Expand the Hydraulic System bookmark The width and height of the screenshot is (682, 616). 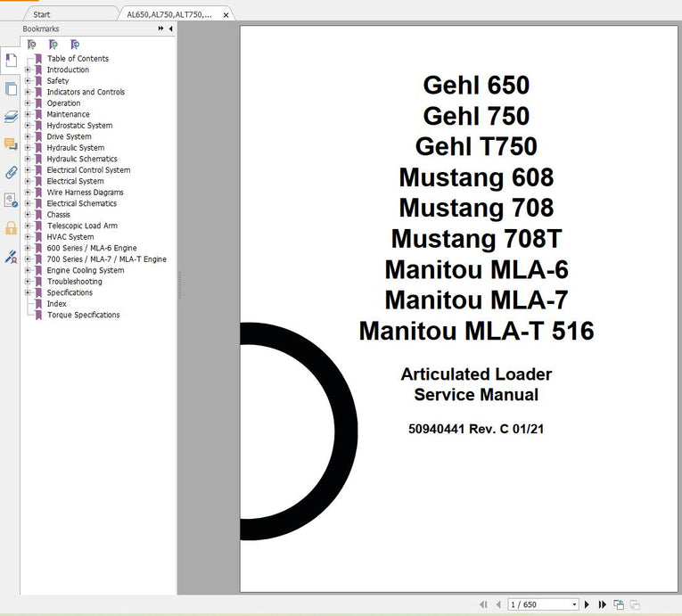pos(28,148)
